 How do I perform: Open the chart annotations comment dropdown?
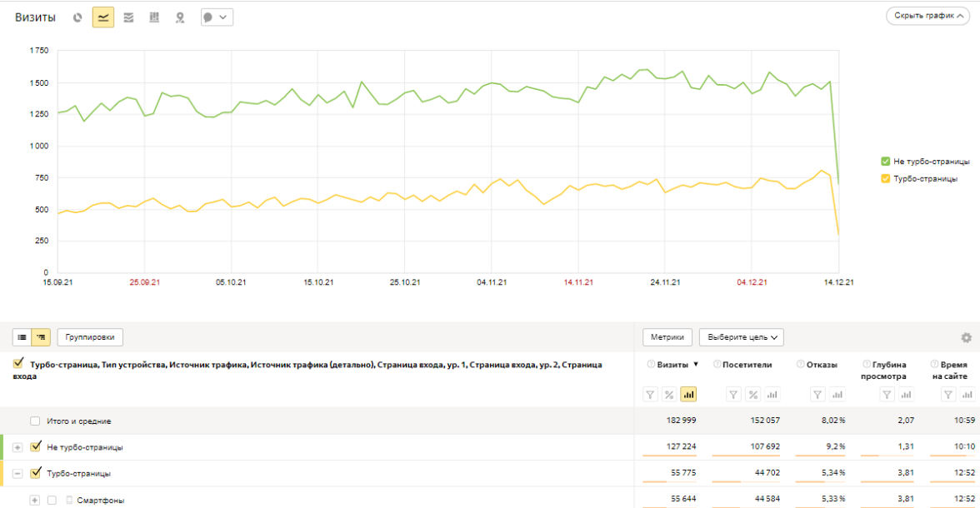coord(217,17)
